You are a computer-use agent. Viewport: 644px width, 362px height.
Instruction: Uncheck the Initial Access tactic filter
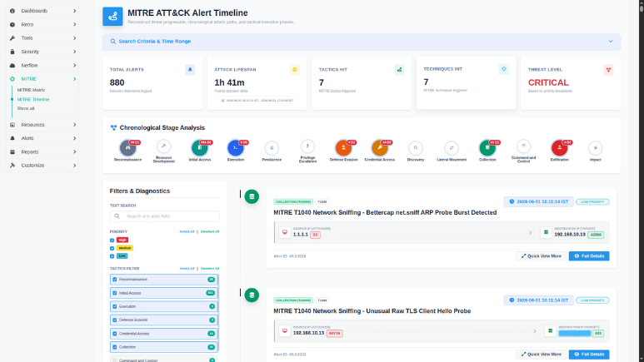pyautogui.click(x=115, y=293)
